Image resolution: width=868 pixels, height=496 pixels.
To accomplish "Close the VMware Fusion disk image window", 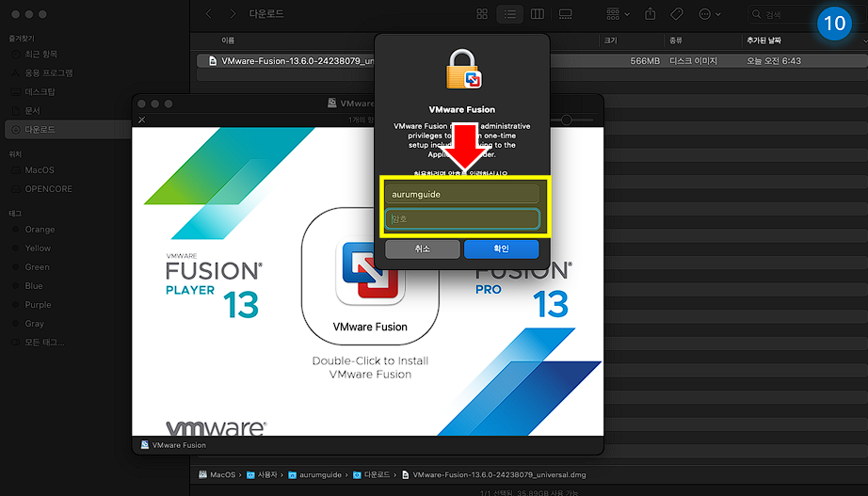I will tap(142, 104).
